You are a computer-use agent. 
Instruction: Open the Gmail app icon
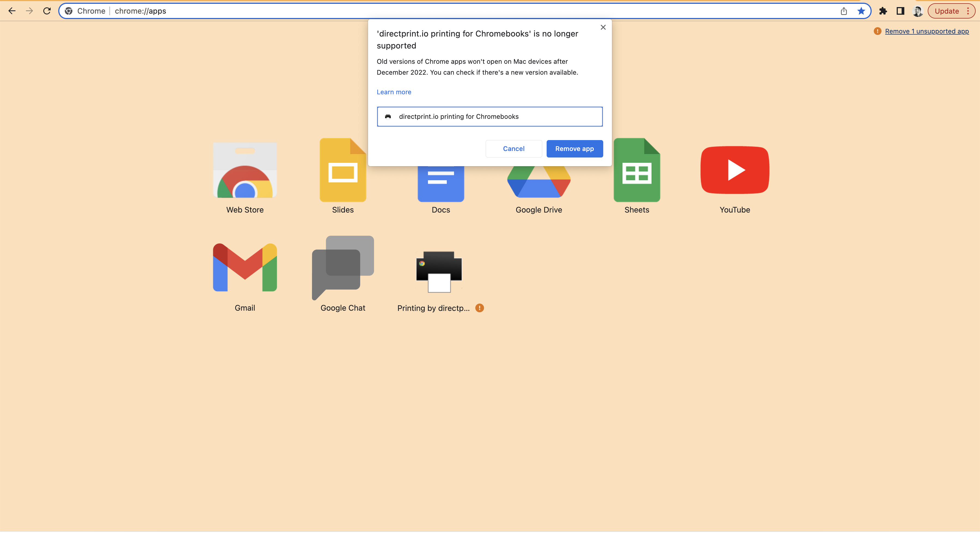[245, 268]
